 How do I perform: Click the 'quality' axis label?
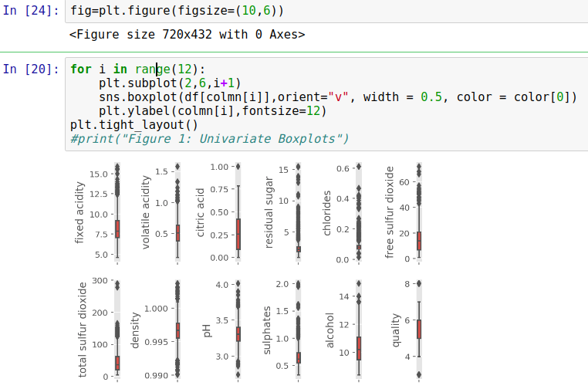pyautogui.click(x=396, y=330)
